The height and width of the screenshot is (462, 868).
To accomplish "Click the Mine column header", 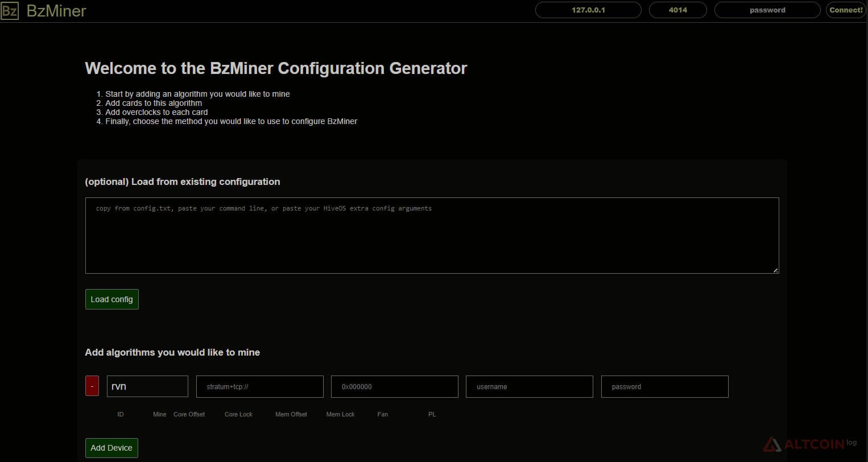I will 160,414.
